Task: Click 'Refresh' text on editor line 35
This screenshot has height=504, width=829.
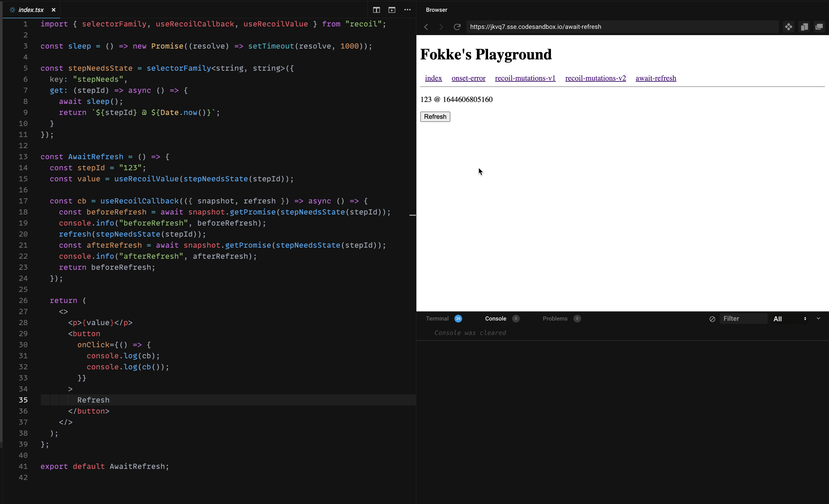Action: click(x=93, y=400)
